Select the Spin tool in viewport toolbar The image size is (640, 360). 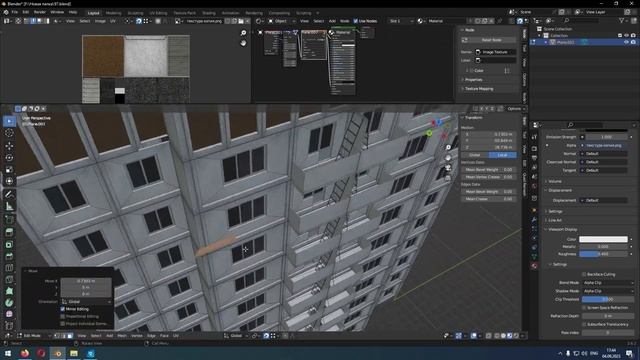click(x=9, y=303)
